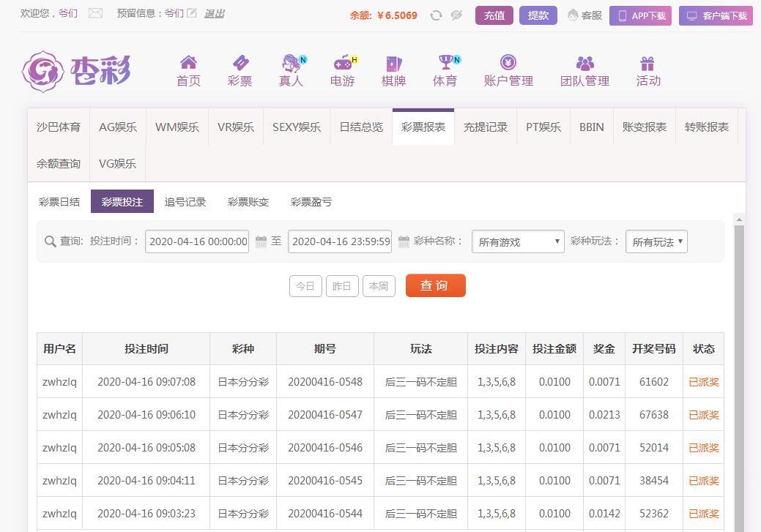
Task: Expand the 所有玩法 play type dropdown
Action: coord(656,241)
